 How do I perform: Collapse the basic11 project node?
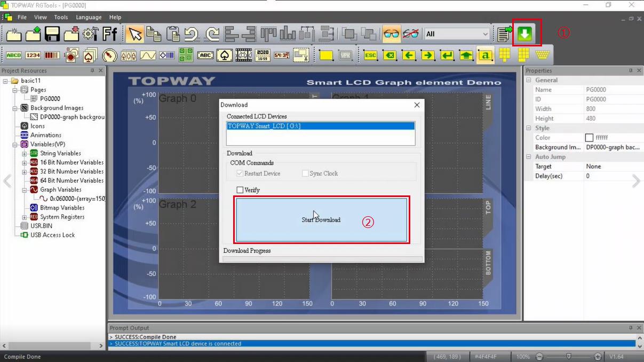click(5, 81)
